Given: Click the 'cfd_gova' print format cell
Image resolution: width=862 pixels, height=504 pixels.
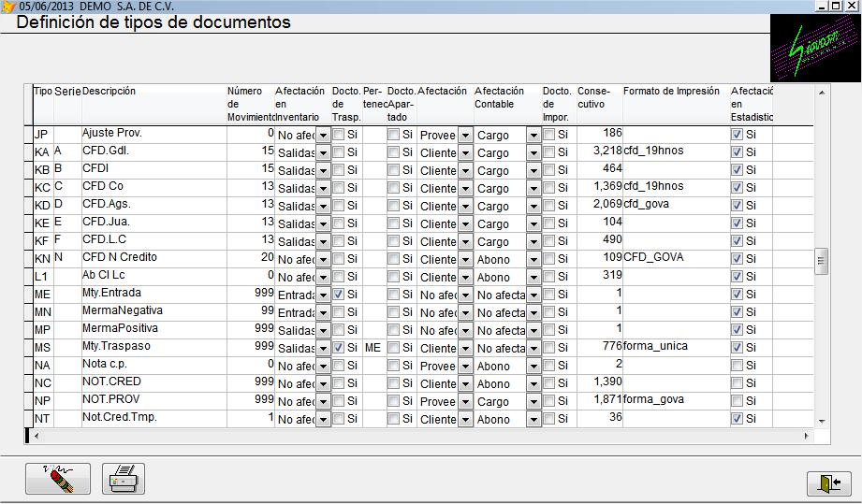Looking at the screenshot, I should point(676,204).
